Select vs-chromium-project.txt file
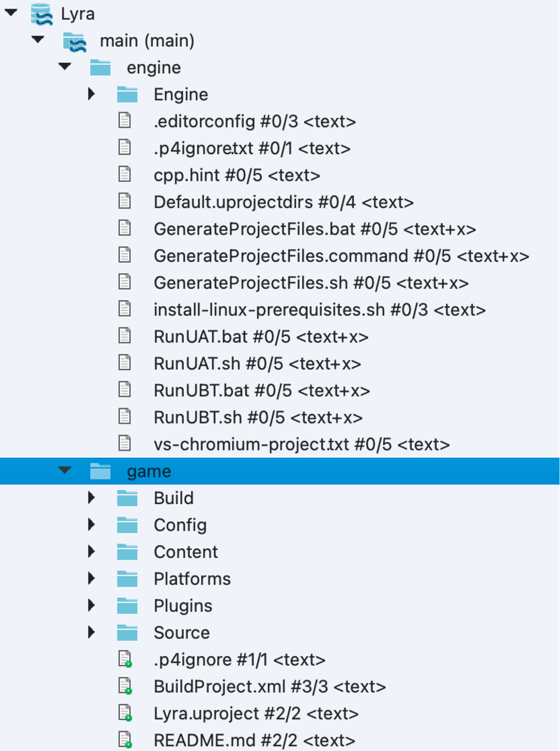This screenshot has height=751, width=560. click(302, 444)
